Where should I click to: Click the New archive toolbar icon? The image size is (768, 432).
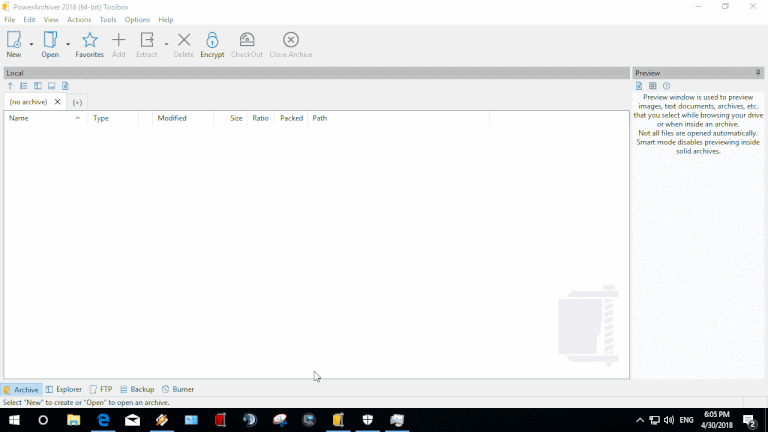(x=14, y=40)
